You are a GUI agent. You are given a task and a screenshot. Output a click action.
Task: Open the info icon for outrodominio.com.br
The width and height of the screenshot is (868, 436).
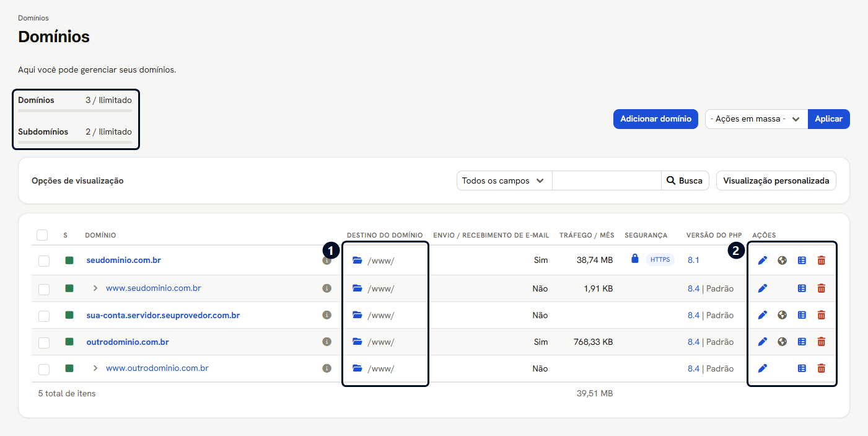327,342
